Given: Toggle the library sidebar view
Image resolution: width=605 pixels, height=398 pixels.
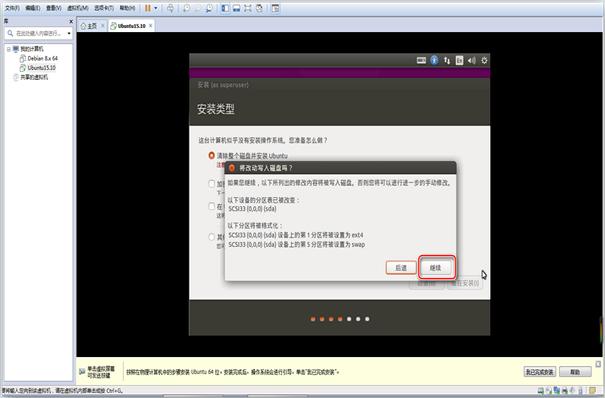Looking at the screenshot, I should pos(225,8).
